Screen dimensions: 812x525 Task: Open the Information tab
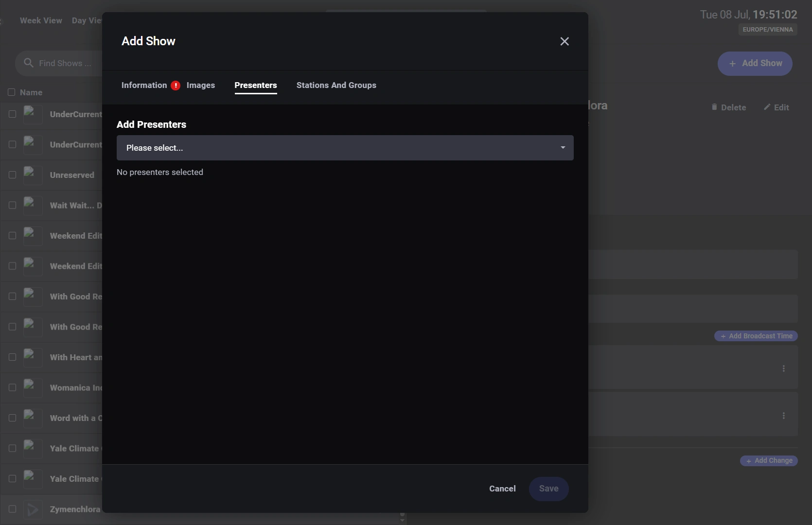click(144, 85)
